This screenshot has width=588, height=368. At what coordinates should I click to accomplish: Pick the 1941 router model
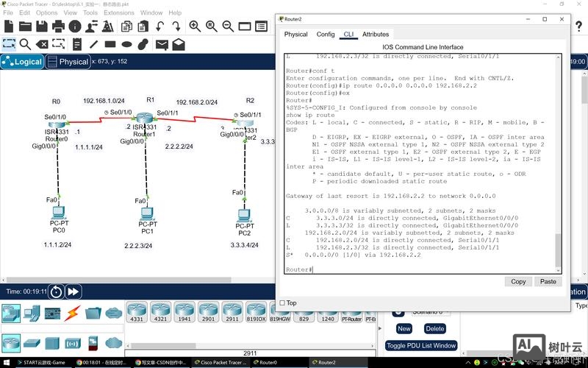(x=184, y=311)
